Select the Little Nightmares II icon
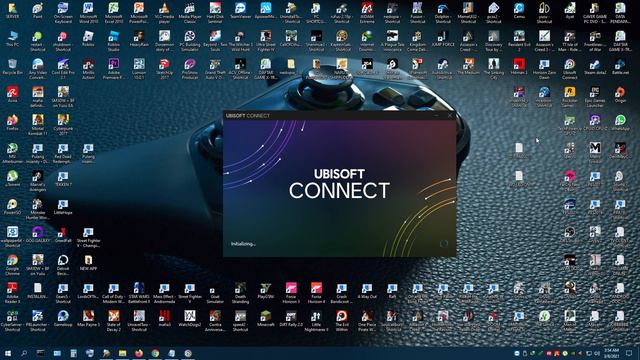Screen dimensions: 640x360 316,320
